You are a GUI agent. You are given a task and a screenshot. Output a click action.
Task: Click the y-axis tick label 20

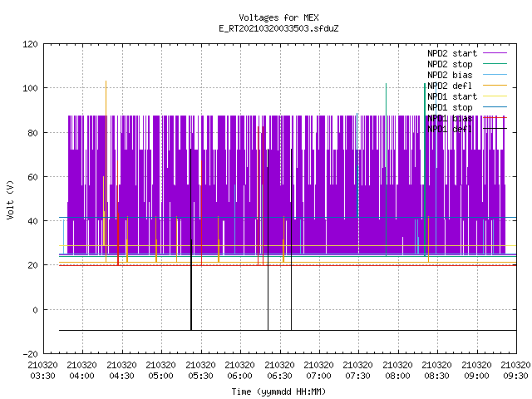pos(32,265)
